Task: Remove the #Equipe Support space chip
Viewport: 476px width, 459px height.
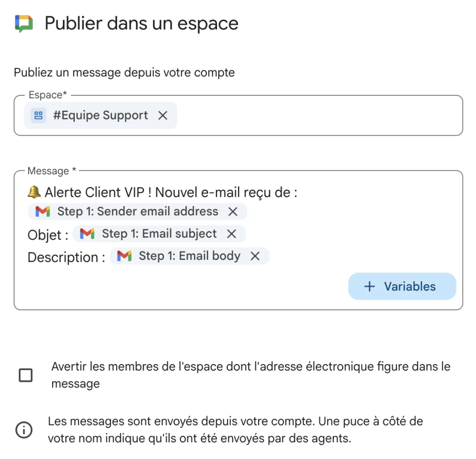Action: coord(163,115)
